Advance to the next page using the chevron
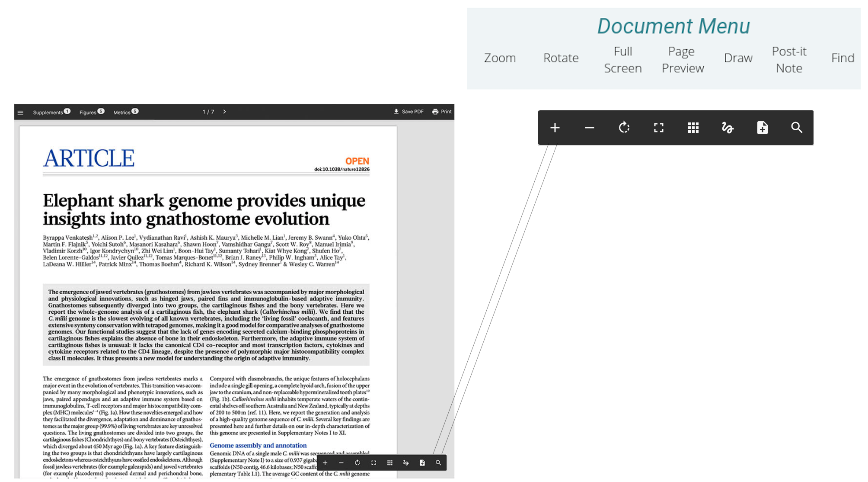 [x=225, y=112]
